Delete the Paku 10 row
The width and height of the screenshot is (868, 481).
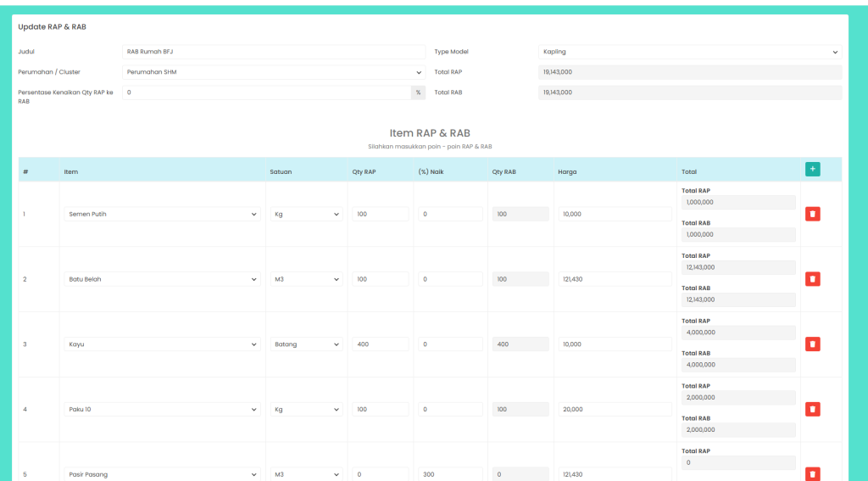coord(812,409)
